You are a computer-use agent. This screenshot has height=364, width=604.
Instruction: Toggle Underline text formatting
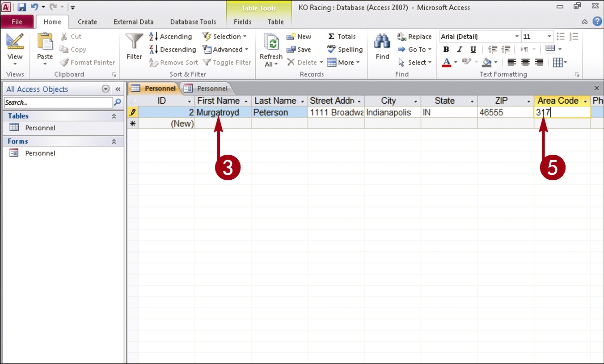click(473, 50)
